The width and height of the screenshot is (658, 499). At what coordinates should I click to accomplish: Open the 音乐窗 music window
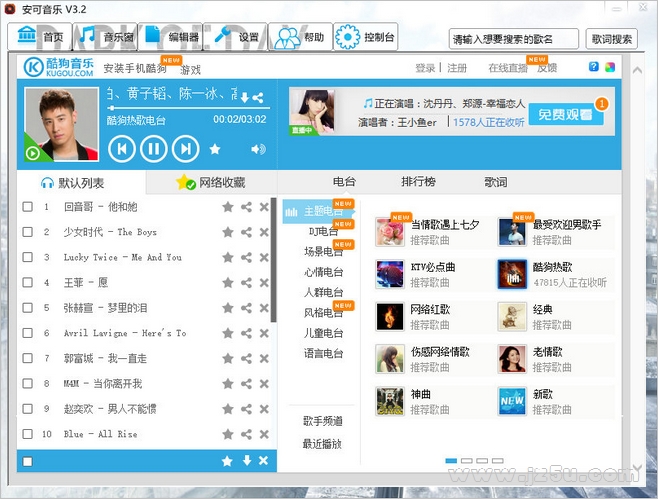[106, 37]
